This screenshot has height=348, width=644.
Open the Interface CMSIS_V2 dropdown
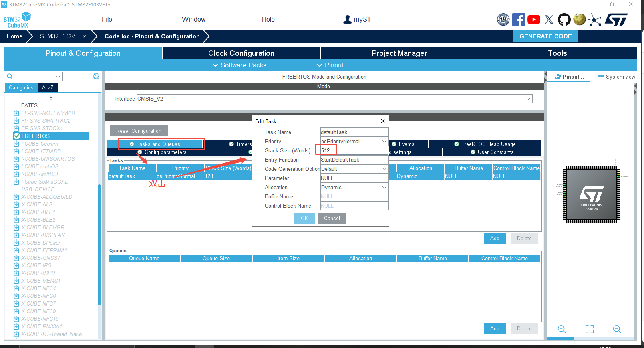528,99
